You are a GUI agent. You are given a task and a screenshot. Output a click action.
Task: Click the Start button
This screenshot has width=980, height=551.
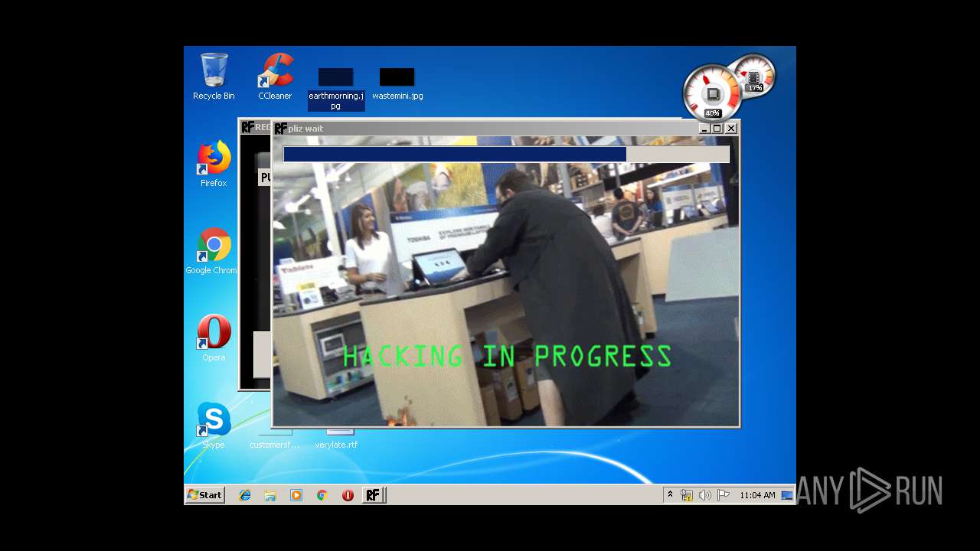point(204,495)
